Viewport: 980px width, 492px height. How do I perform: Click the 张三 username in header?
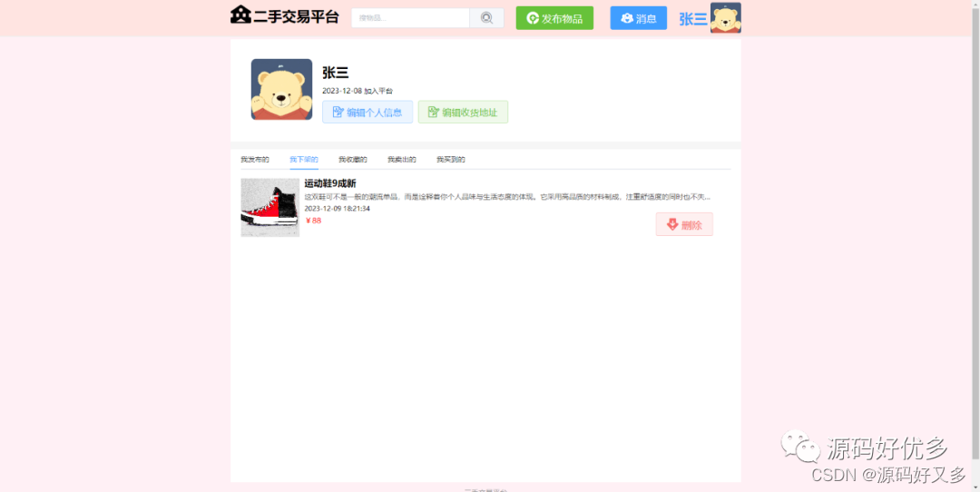coord(692,19)
